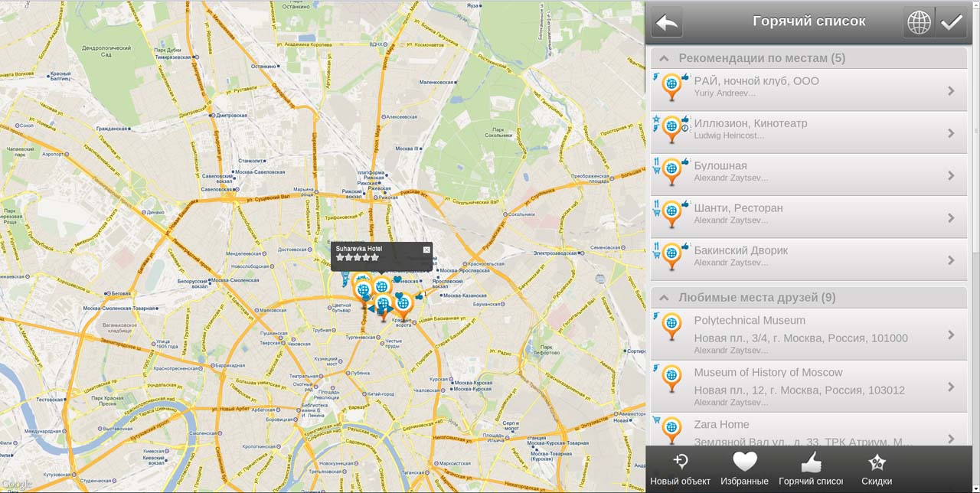Click the scrollbar down arrow of the list
The image size is (980, 493).
(x=975, y=487)
